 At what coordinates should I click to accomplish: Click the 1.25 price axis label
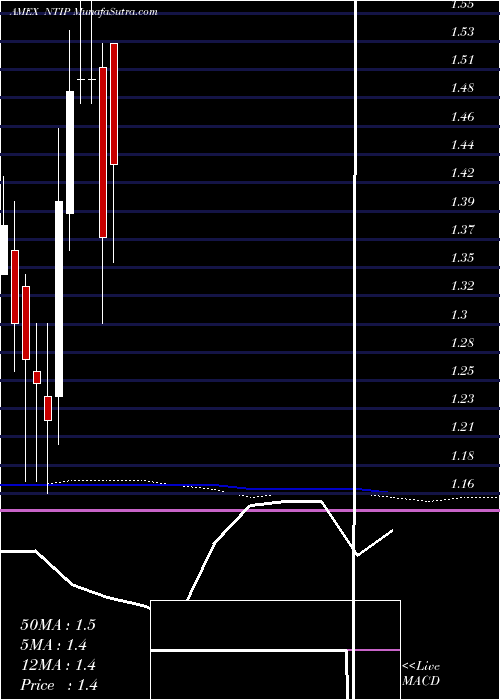pyautogui.click(x=462, y=371)
